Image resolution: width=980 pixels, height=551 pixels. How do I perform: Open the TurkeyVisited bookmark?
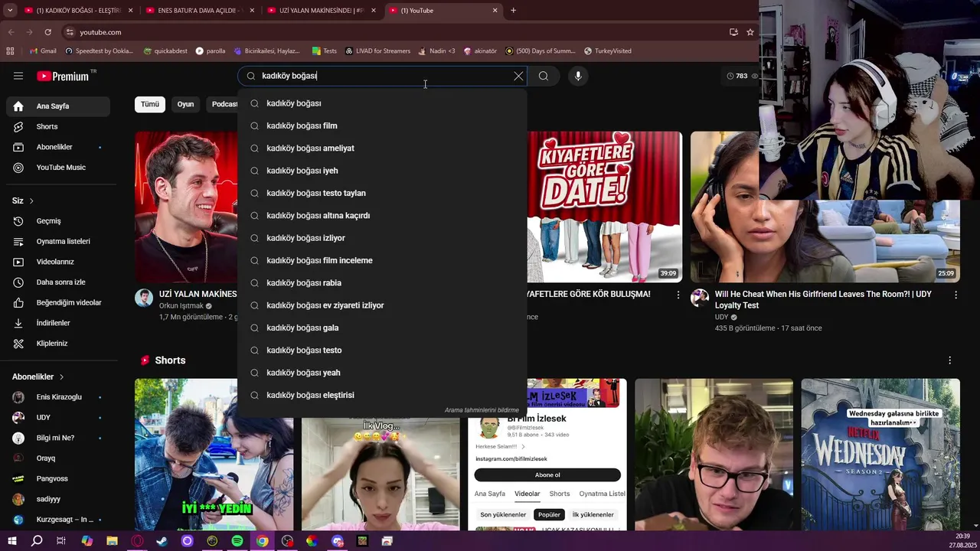(608, 51)
